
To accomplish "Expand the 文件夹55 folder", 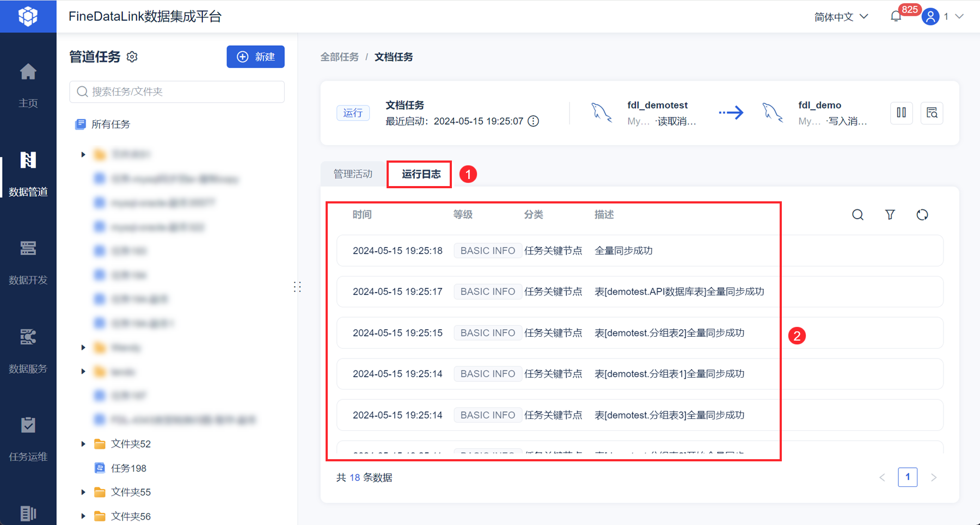I will [83, 492].
